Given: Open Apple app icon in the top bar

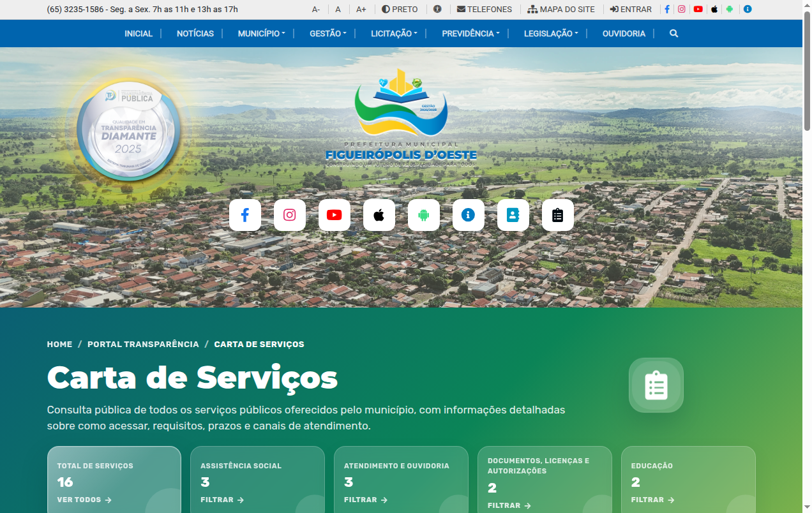Looking at the screenshot, I should point(714,10).
